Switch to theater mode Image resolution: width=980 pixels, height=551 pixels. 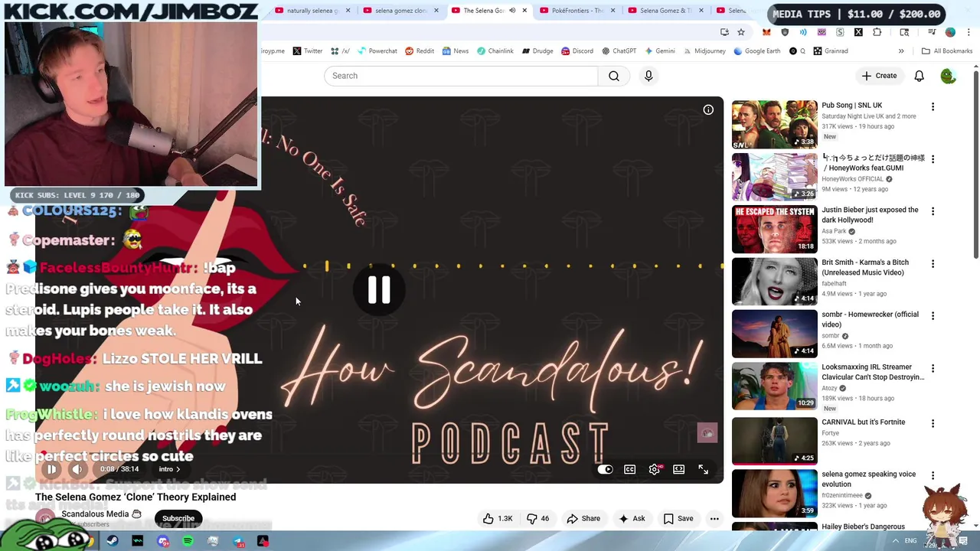pos(678,469)
